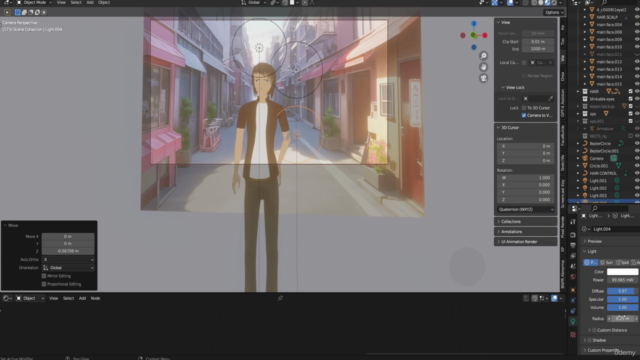Viewport: 640px width, 360px height.
Task: Open node editor Add menu
Action: 82,298
